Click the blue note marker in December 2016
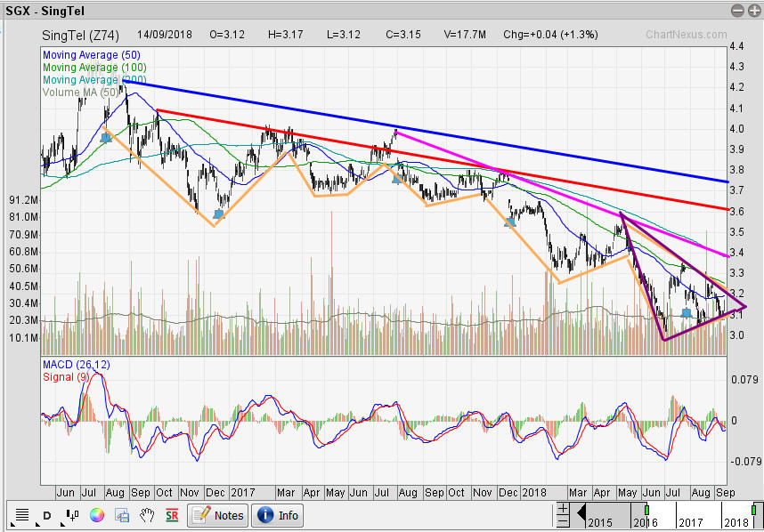 218,214
